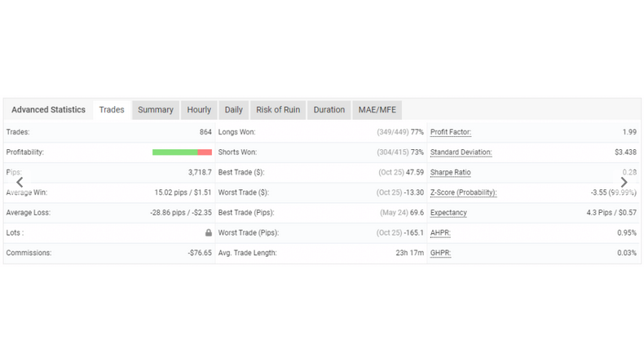Click Best Trade (Pips) value 69.6
This screenshot has width=644, height=362.
pyautogui.click(x=417, y=213)
